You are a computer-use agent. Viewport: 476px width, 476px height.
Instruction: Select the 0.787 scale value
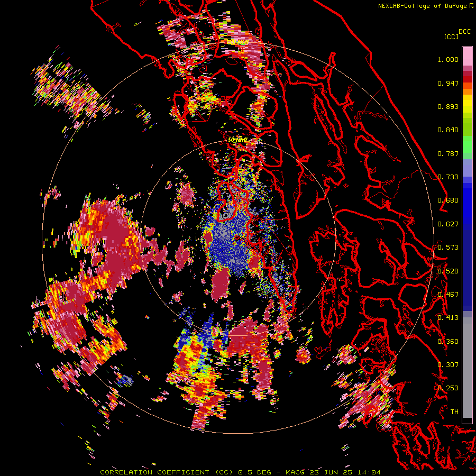coord(448,153)
